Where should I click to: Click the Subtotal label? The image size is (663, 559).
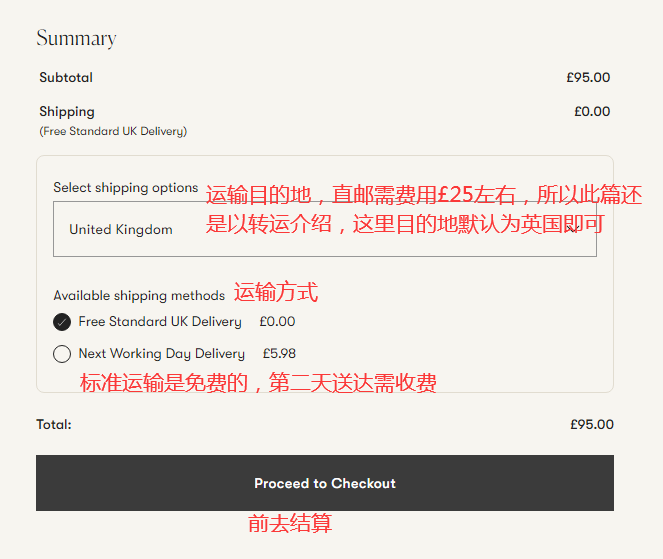tap(66, 78)
